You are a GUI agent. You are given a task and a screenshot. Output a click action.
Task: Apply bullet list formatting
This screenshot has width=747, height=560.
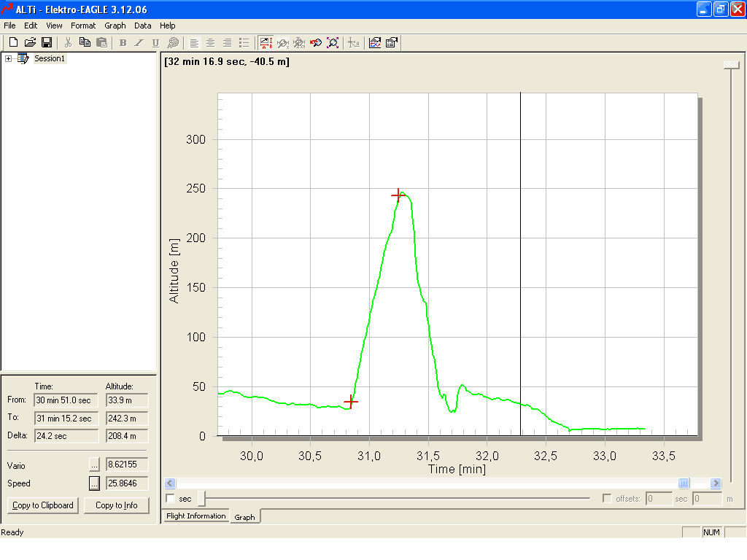point(244,42)
